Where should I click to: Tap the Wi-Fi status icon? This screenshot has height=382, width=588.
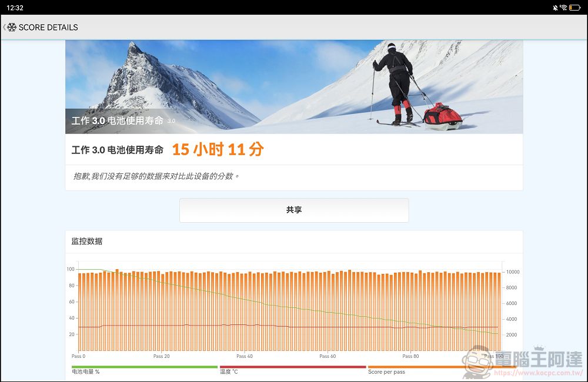click(x=564, y=8)
